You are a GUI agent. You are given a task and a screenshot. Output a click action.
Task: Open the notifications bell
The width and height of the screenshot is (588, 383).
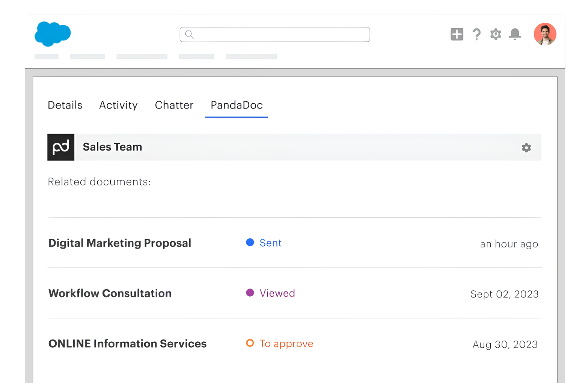515,34
